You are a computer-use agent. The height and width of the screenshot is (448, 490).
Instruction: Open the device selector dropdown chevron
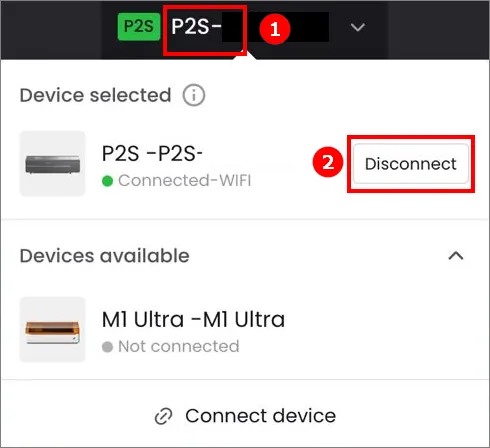[358, 27]
